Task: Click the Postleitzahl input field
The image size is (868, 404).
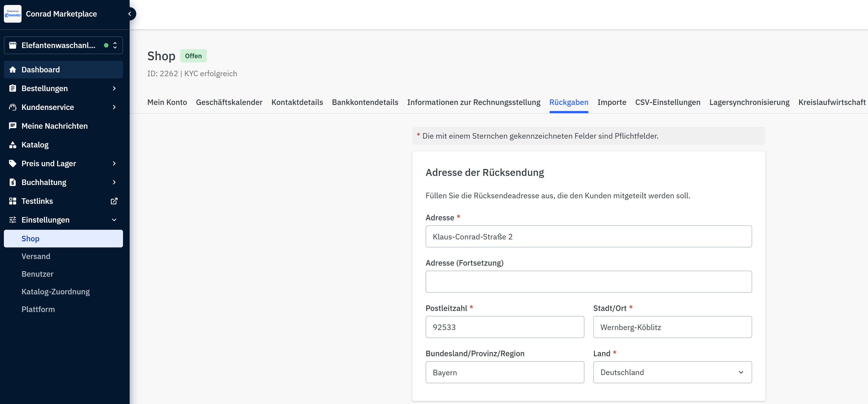Action: click(504, 327)
